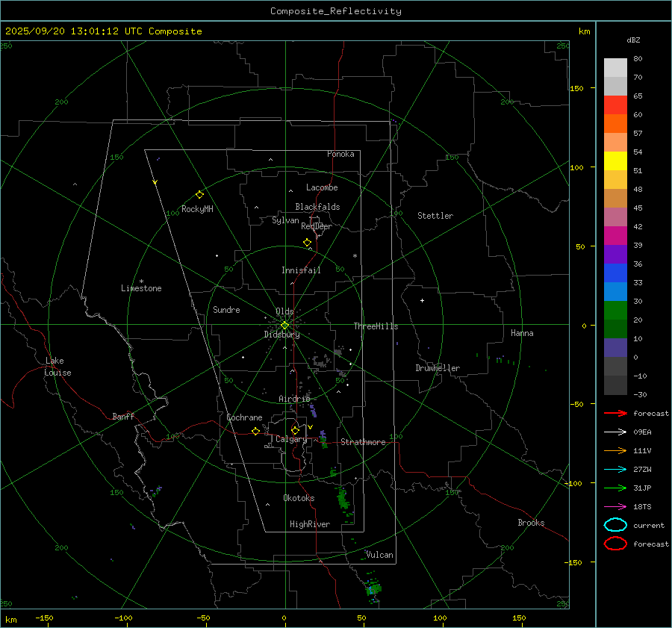
Task: Click the cyan 27ZW arrow legend entry
Action: click(615, 469)
